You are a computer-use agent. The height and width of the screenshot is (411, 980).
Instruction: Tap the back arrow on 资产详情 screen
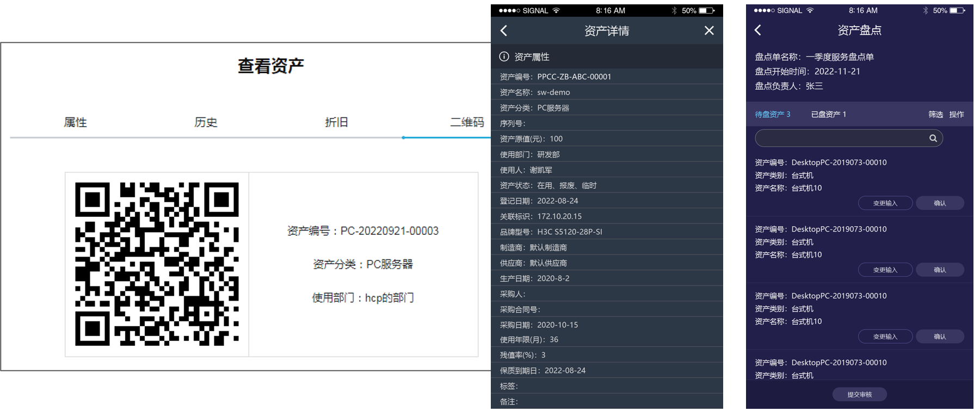point(504,31)
